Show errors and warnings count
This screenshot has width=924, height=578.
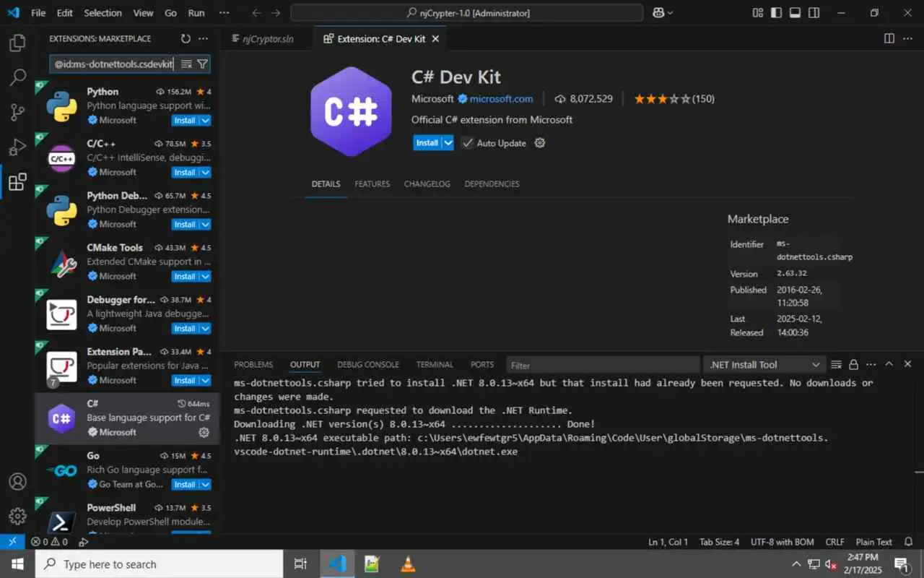[50, 542]
